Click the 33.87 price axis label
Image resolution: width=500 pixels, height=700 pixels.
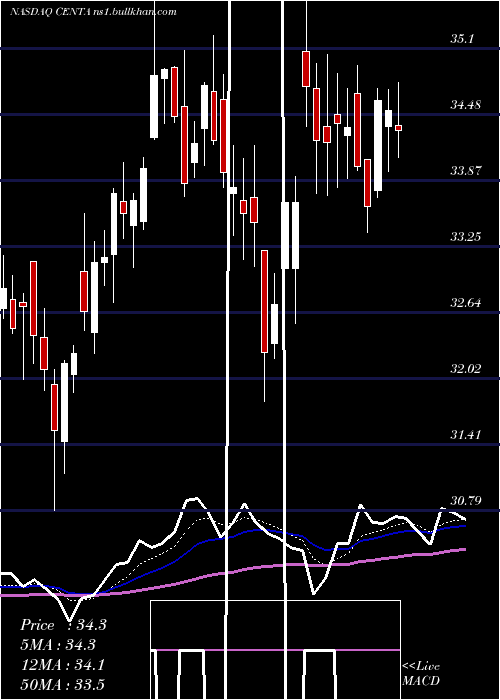click(x=466, y=171)
